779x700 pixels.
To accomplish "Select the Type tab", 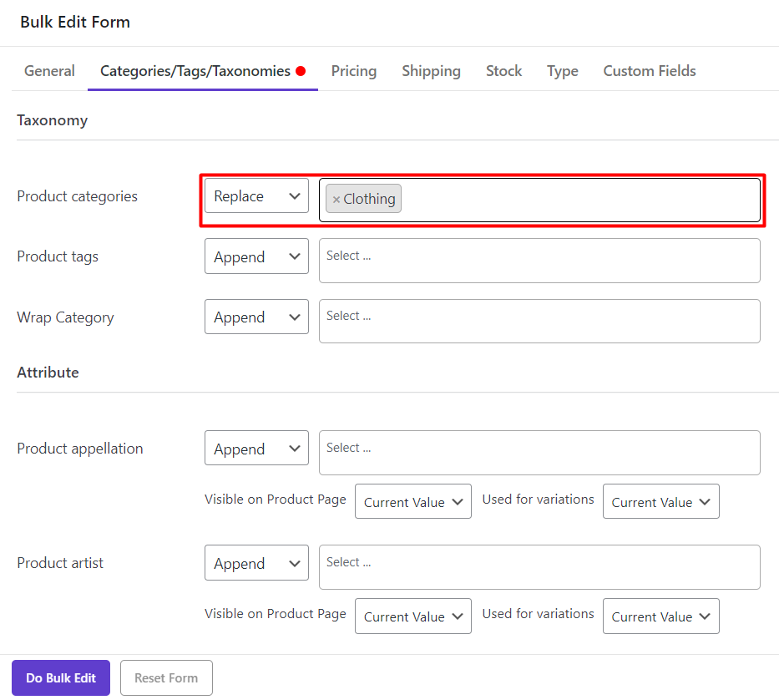I will click(562, 71).
